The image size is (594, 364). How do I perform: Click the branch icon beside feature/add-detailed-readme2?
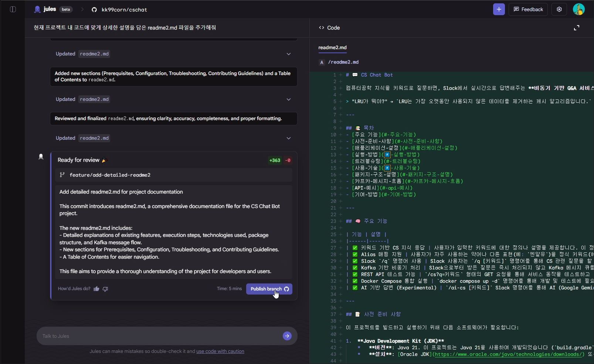click(x=62, y=175)
